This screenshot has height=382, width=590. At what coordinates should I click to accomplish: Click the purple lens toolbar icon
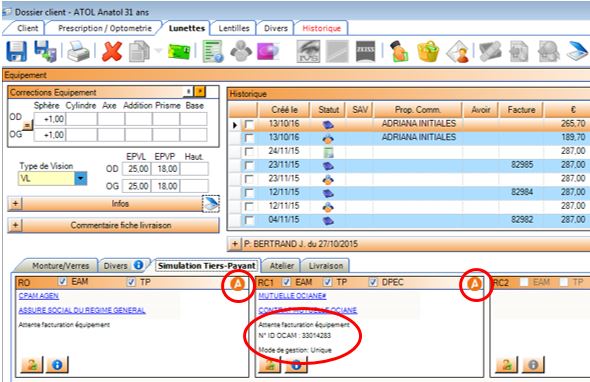[268, 52]
